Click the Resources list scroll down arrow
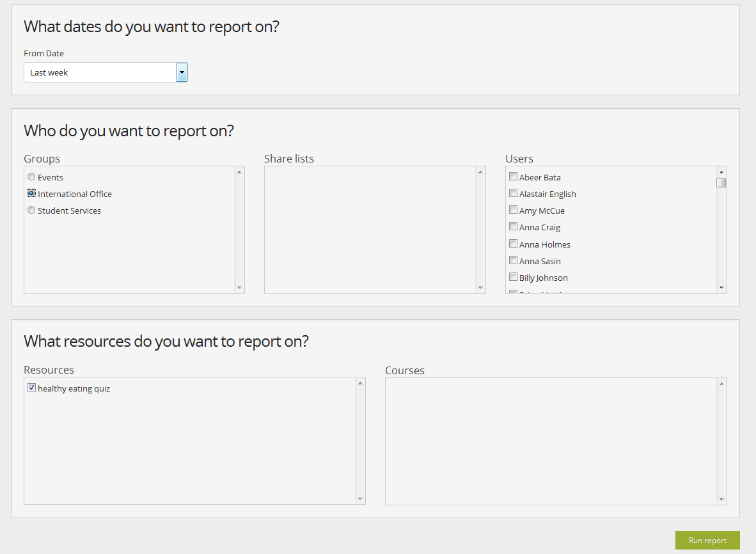Viewport: 756px width, 554px height. coord(360,499)
